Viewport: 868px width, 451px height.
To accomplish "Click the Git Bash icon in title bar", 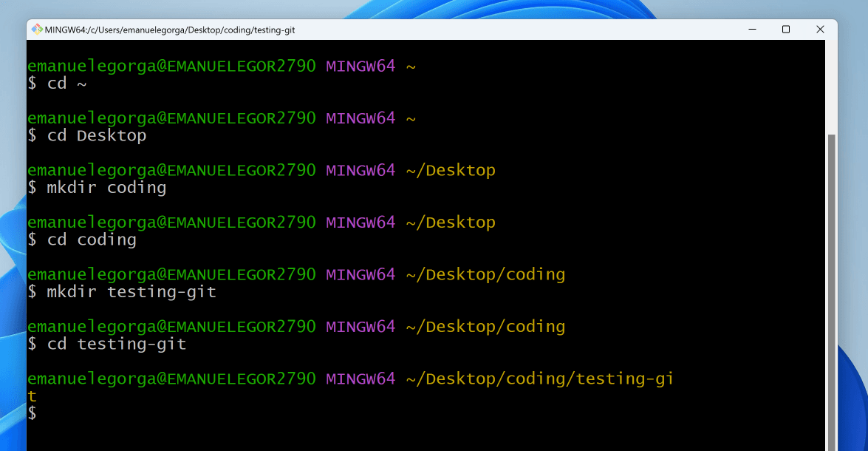I will pos(36,30).
